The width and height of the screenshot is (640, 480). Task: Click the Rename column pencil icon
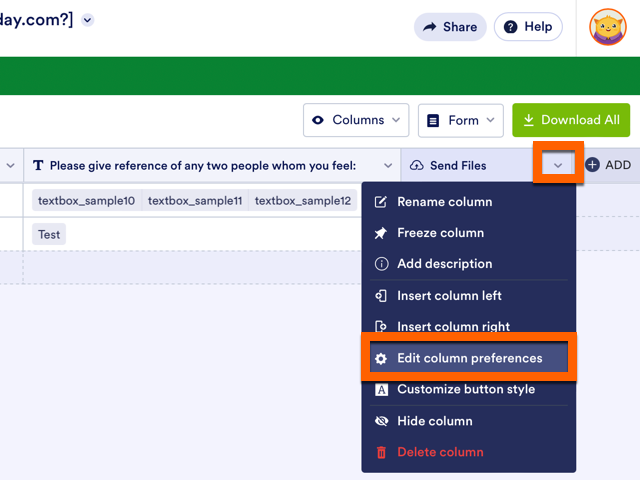pos(381,202)
